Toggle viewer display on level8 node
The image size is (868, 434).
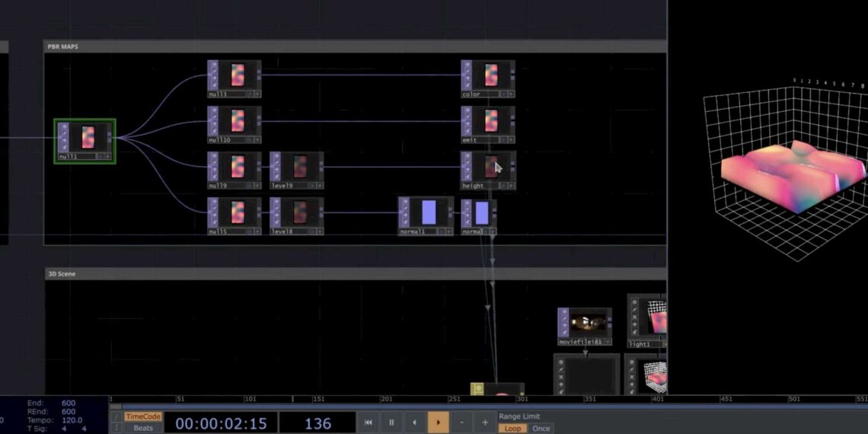pyautogui.click(x=313, y=232)
